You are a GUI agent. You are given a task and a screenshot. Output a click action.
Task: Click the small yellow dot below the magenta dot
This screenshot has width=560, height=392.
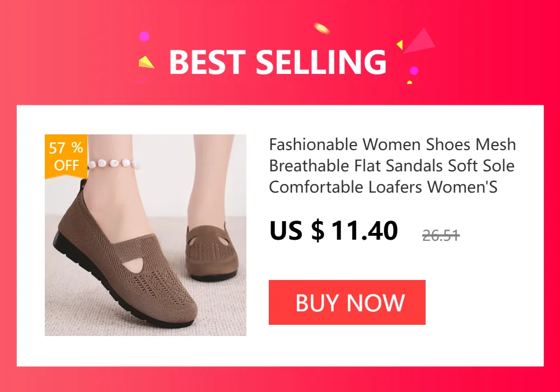(x=410, y=82)
